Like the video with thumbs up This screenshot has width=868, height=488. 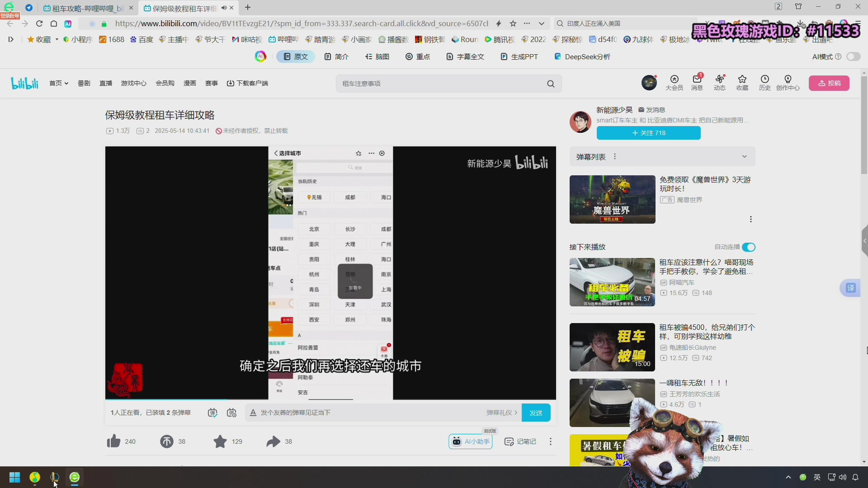click(x=113, y=441)
